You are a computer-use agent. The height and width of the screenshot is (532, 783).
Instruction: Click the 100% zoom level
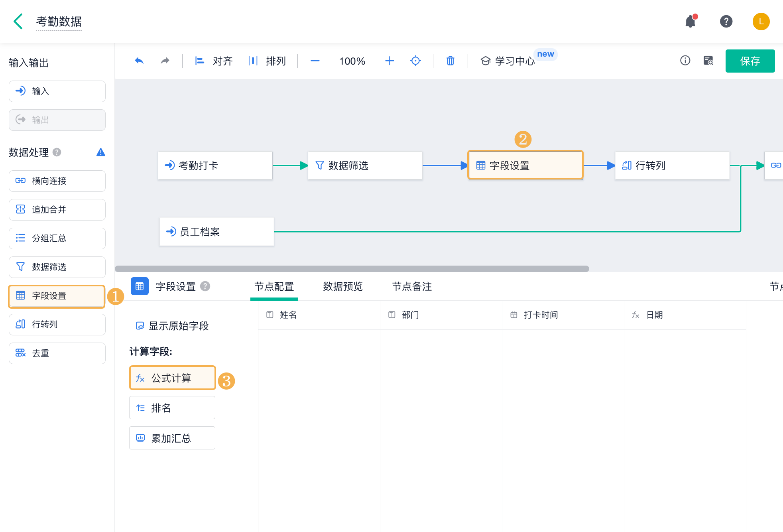coord(352,61)
